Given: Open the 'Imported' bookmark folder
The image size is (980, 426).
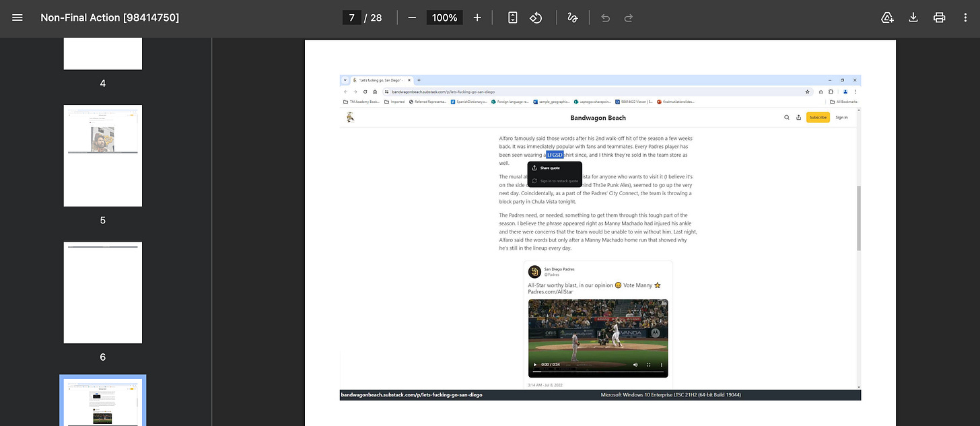Looking at the screenshot, I should (x=394, y=102).
